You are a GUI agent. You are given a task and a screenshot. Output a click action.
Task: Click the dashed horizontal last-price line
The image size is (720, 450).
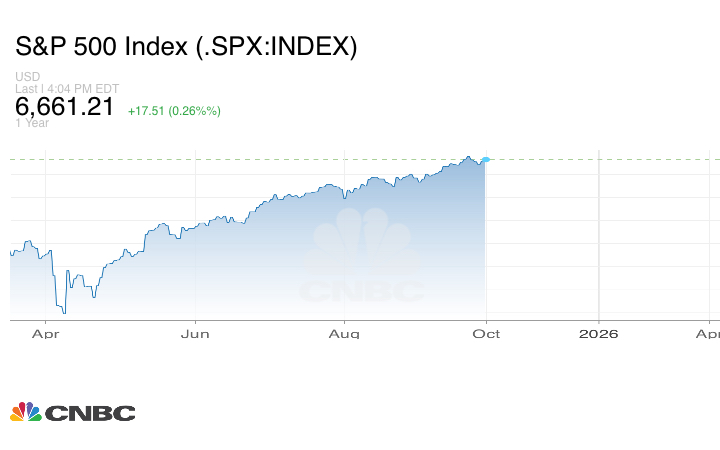click(250, 159)
